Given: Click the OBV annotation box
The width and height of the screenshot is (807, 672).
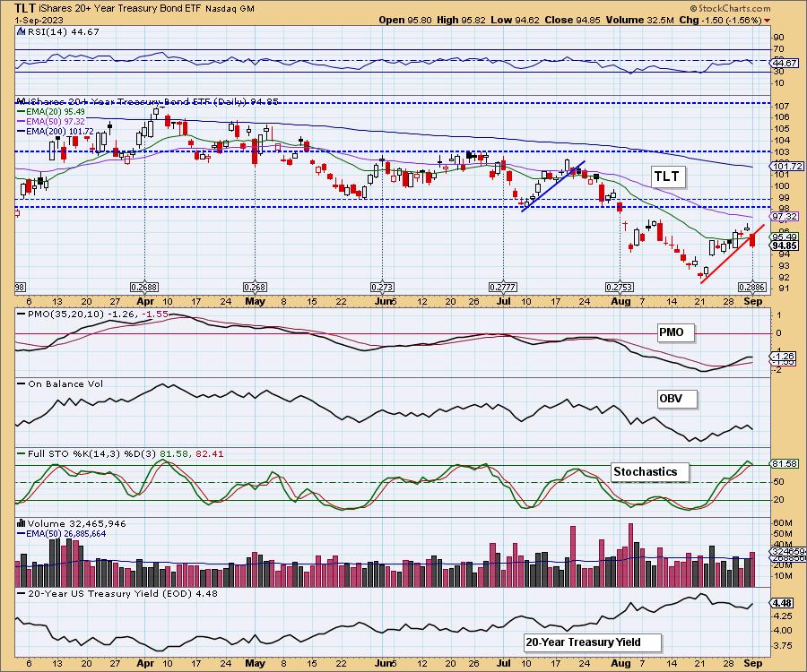Looking at the screenshot, I should click(677, 399).
